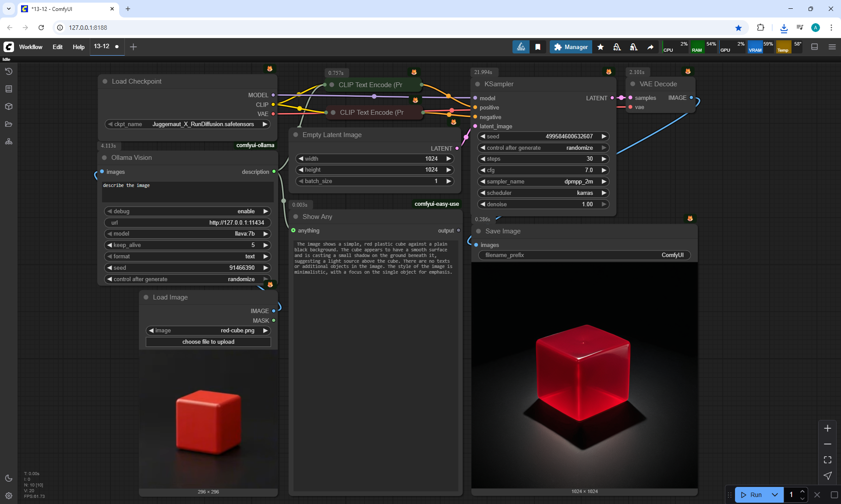
Task: Open settings gear in sidebar
Action: [x=8, y=496]
